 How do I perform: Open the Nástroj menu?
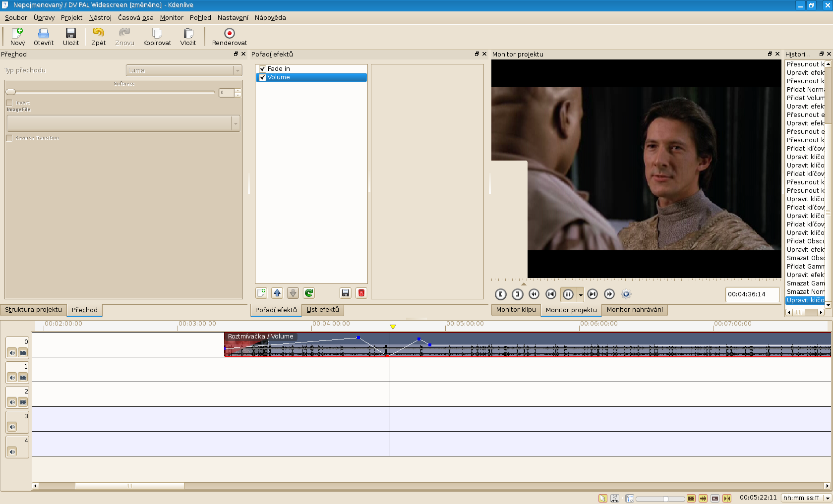point(100,17)
